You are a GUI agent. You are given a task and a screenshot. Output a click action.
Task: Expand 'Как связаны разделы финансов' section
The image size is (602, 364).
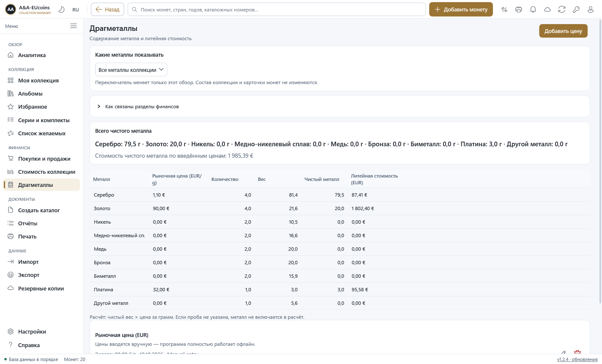tap(340, 107)
